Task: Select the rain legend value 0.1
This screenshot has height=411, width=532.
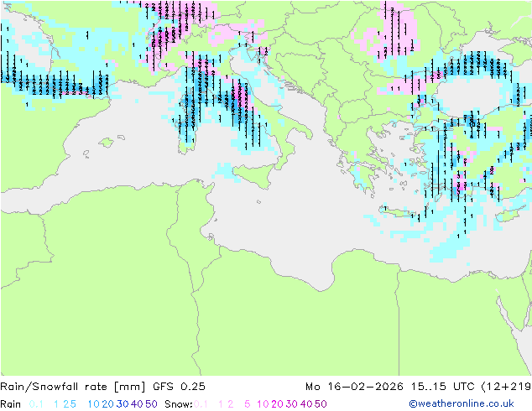Action: (36, 404)
